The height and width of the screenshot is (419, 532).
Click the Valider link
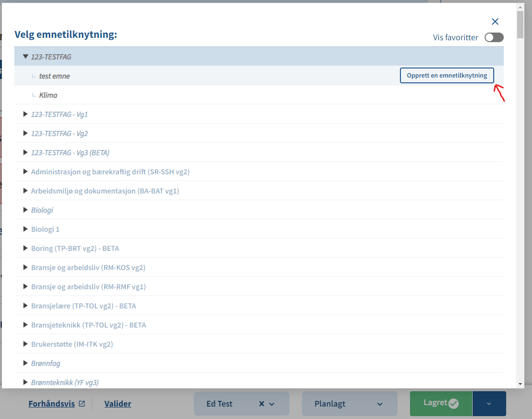118,404
